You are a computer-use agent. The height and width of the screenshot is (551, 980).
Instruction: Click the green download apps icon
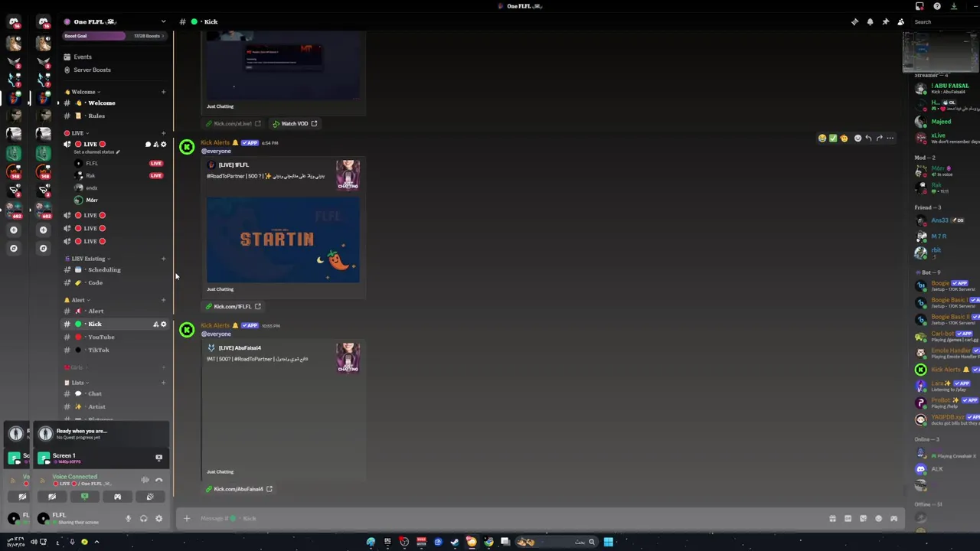(953, 6)
